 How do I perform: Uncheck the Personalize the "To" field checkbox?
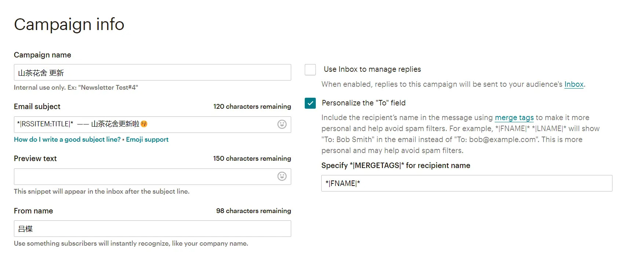[x=310, y=103]
